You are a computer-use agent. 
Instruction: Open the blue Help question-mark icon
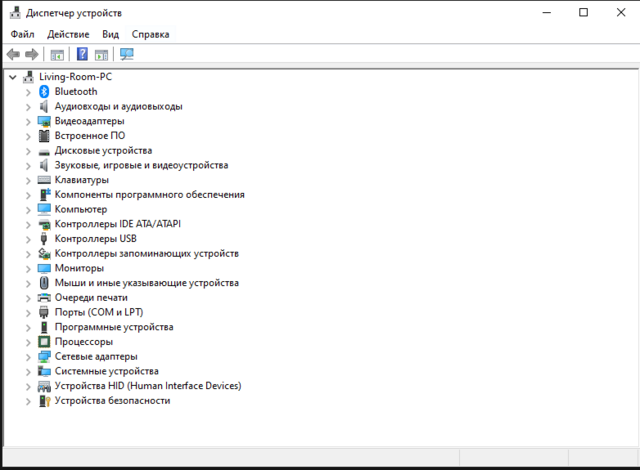(82, 54)
